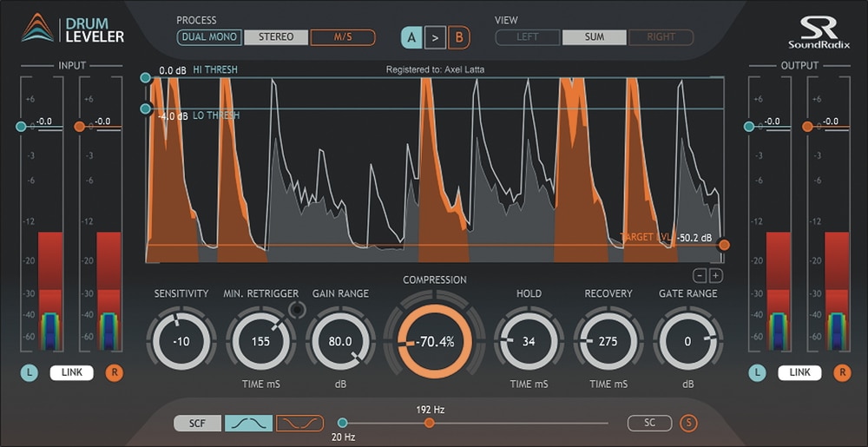Select M/S process mode
Viewport: 868px width, 447px height.
click(343, 37)
